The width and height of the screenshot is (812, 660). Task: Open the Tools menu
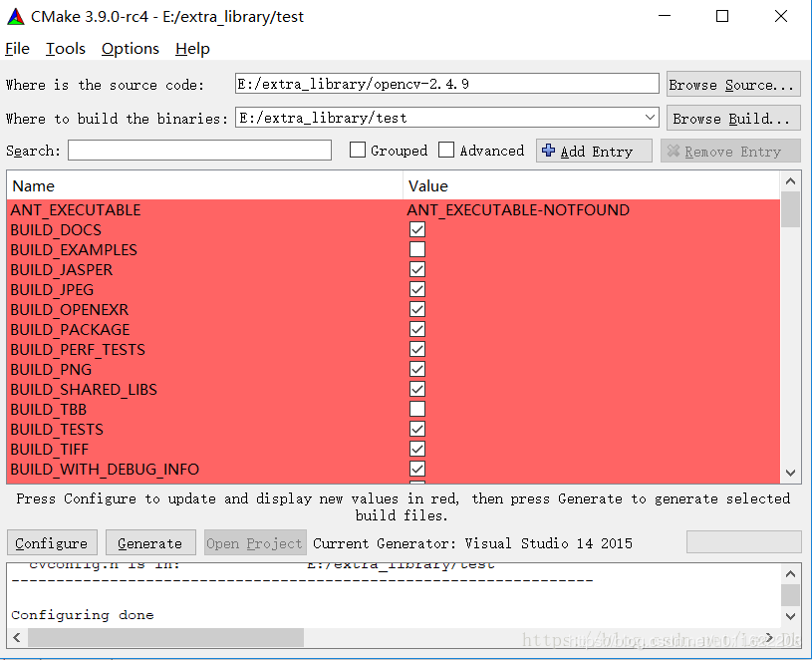65,49
